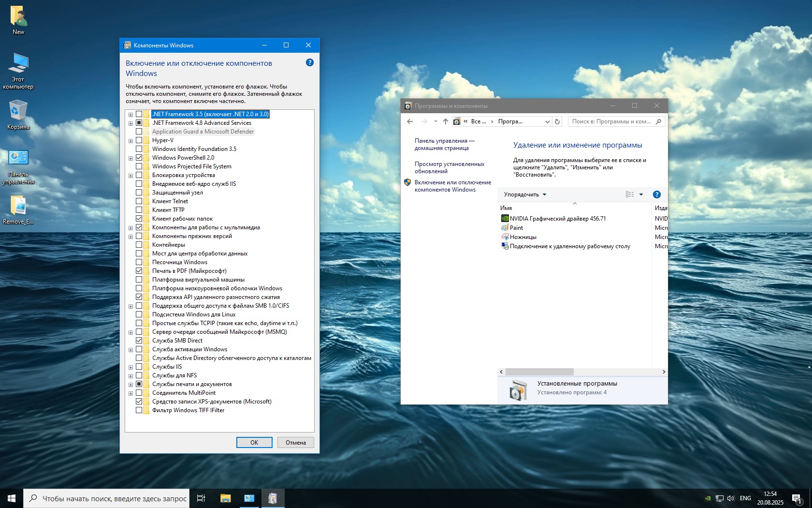This screenshot has height=508, width=812.
Task: Expand the Hyper-V tree node
Action: pyautogui.click(x=130, y=141)
